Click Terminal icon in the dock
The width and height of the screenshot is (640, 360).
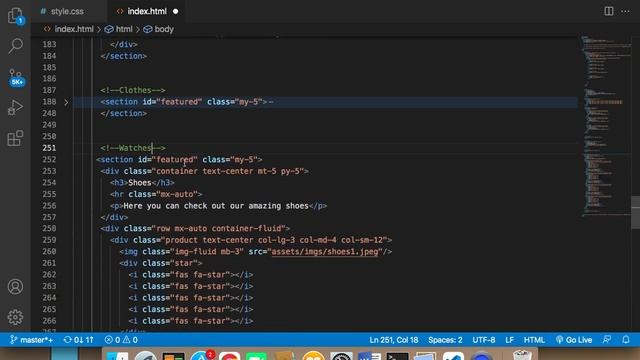[397, 356]
